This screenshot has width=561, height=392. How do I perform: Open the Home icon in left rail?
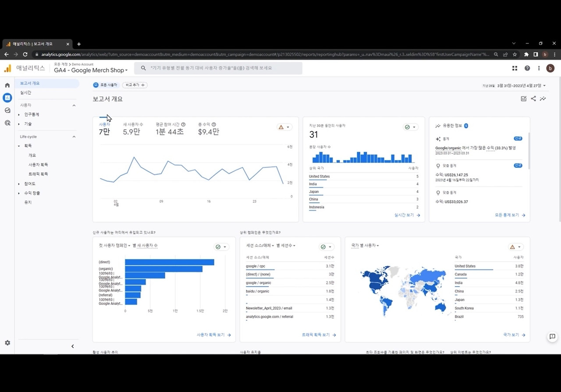click(7, 85)
